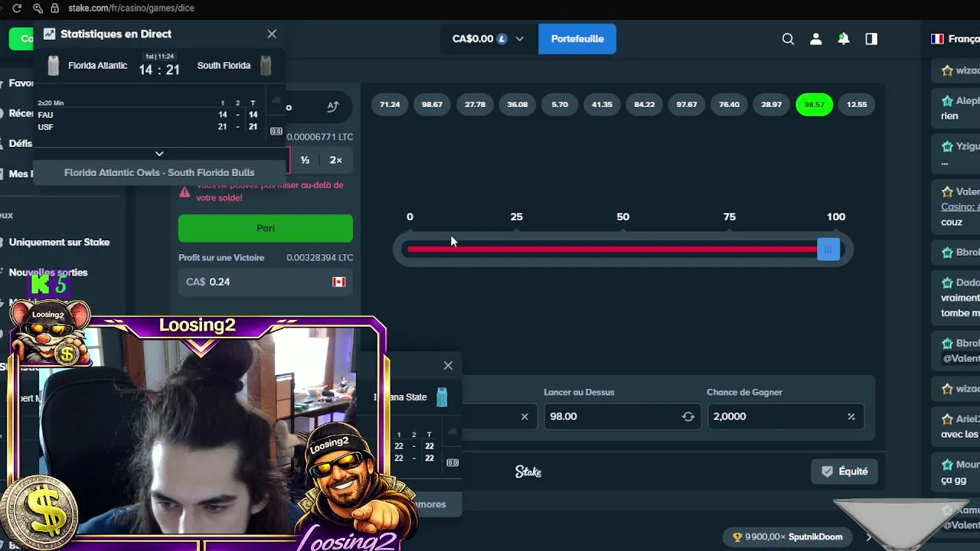Close the Statistiques en Direct popup

pyautogui.click(x=272, y=34)
